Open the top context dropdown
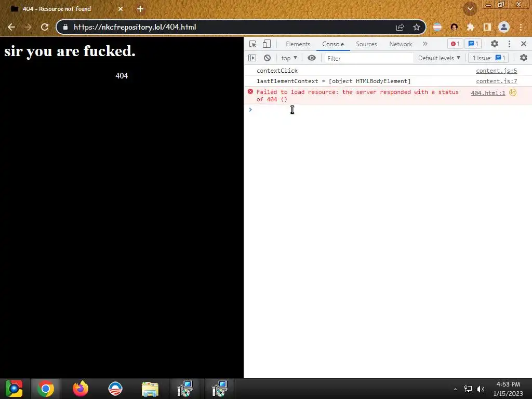The width and height of the screenshot is (532, 399). click(x=289, y=58)
